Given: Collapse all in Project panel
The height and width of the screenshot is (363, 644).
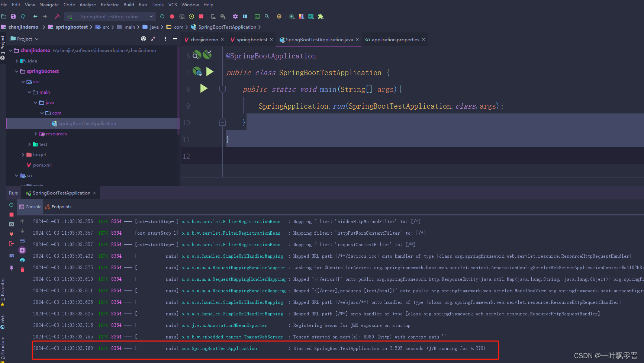Looking at the screenshot, I should pos(153,39).
